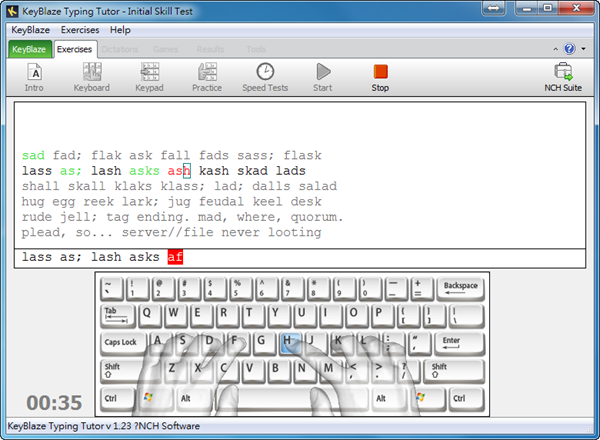Screen dimensions: 600x440
Task: Click the blue help question mark icon
Action: 569,49
